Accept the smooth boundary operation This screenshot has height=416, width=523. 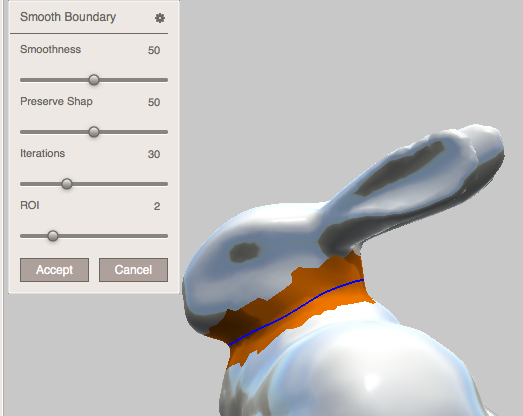[x=54, y=270]
